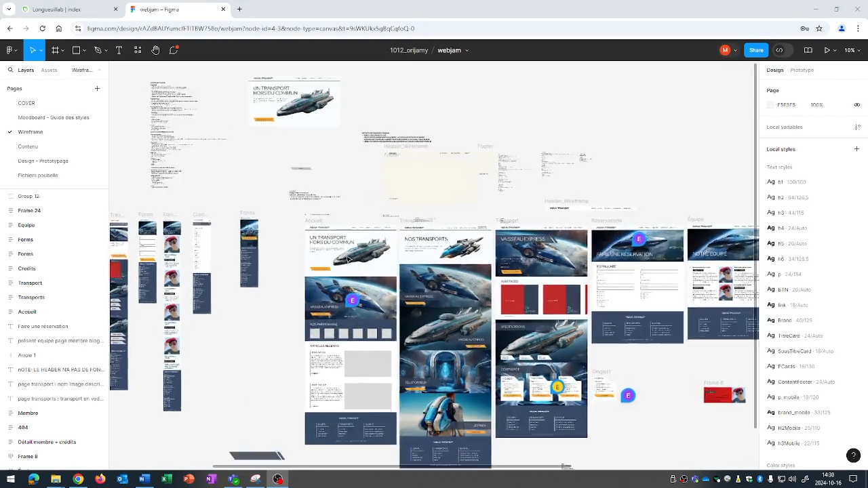Toggle page background visibility eye
This screenshot has height=488, width=868.
point(857,105)
